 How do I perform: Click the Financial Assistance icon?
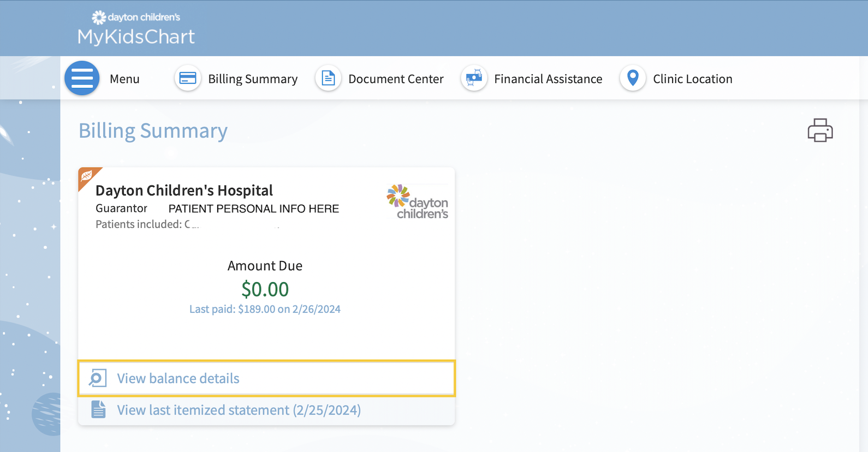coord(474,78)
